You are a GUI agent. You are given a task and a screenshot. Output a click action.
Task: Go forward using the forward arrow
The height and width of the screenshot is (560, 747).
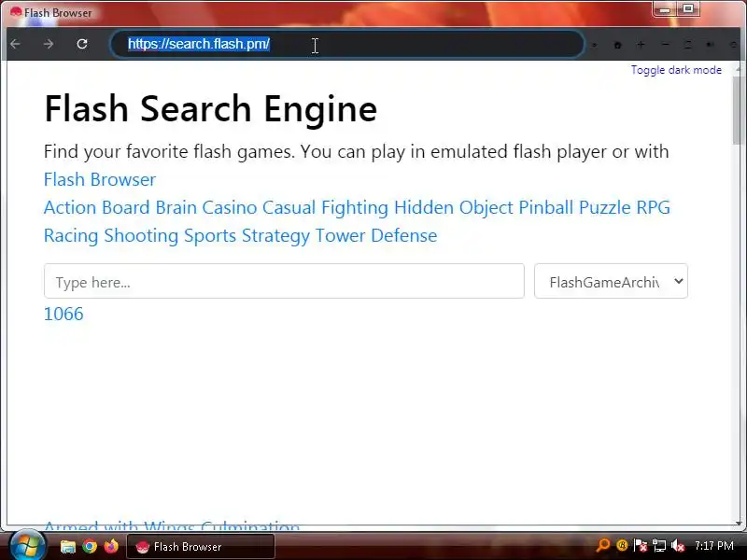(x=49, y=44)
